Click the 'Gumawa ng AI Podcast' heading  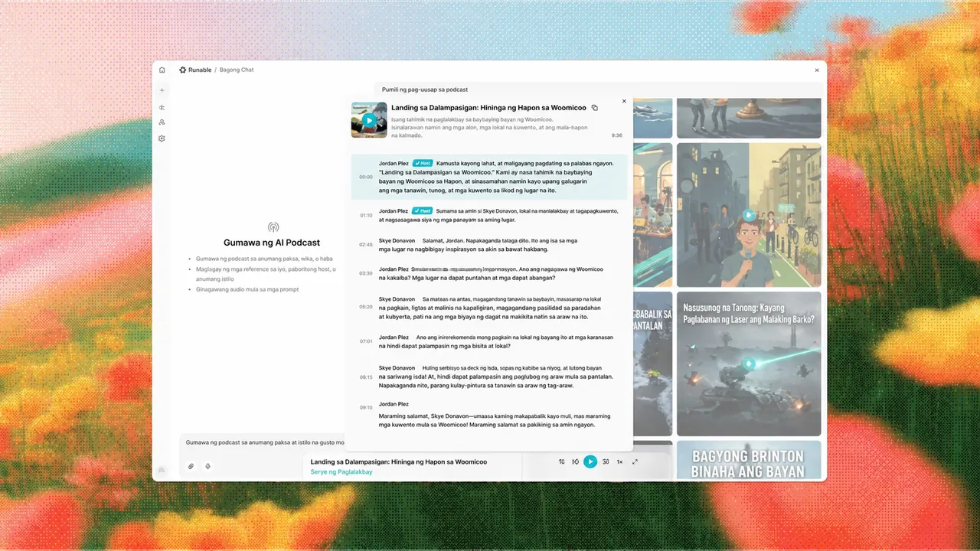272,243
